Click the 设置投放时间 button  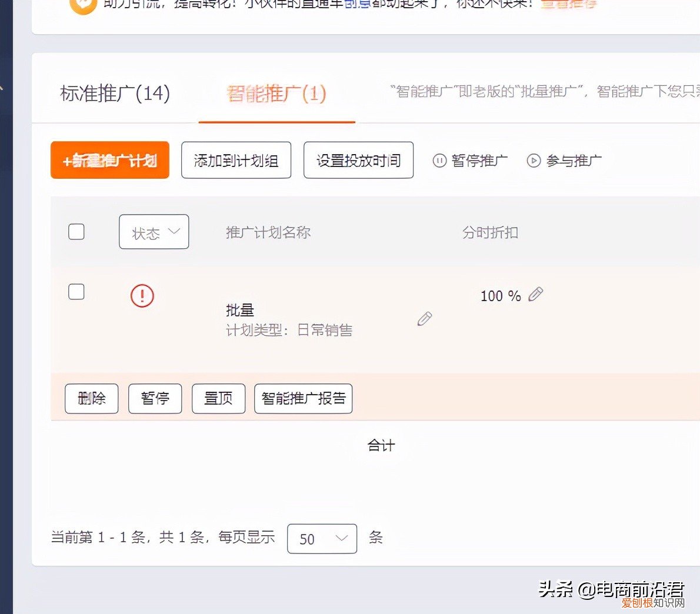point(358,159)
